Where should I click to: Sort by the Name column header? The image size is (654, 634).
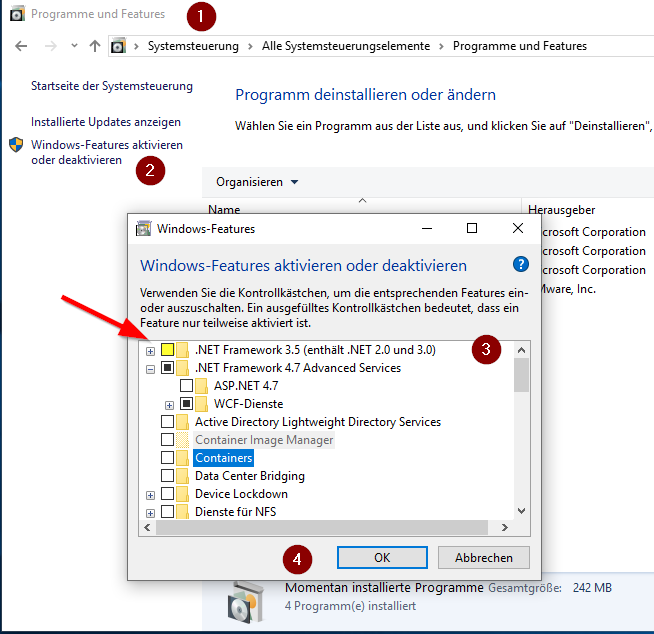224,209
